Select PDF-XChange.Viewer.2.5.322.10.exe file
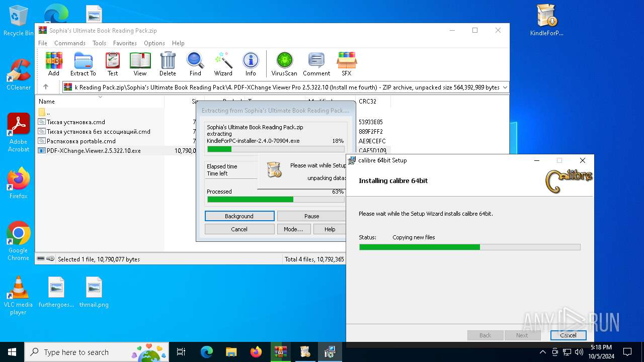The height and width of the screenshot is (362, 644). coord(94,151)
